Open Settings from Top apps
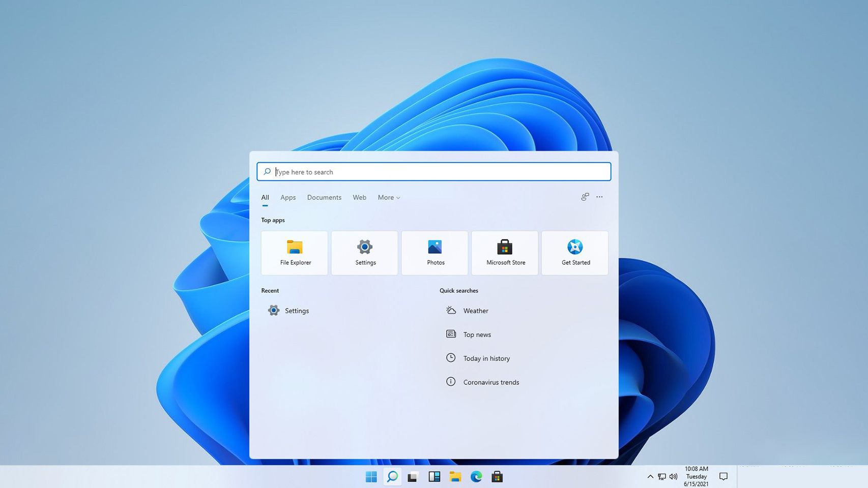The width and height of the screenshot is (868, 488). coord(364,253)
